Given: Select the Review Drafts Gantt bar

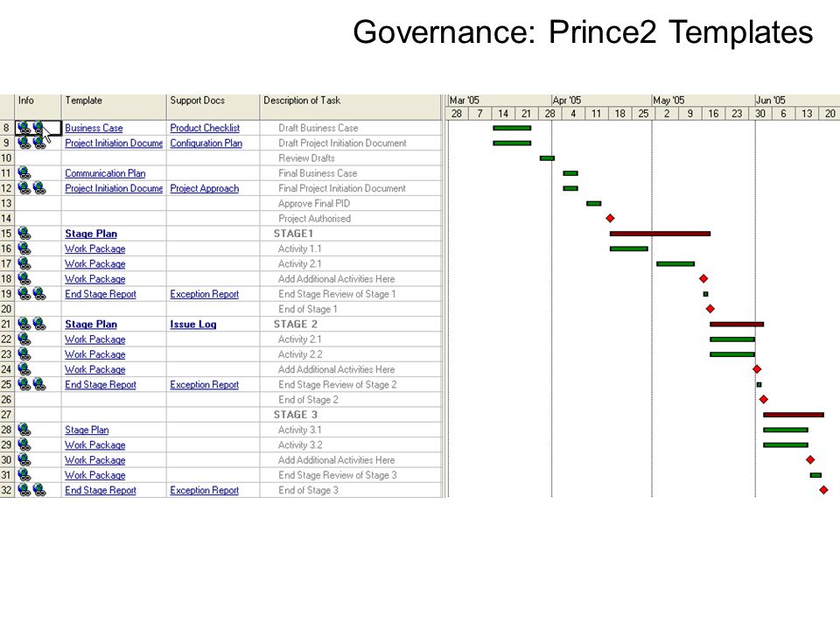Looking at the screenshot, I should pyautogui.click(x=547, y=158).
